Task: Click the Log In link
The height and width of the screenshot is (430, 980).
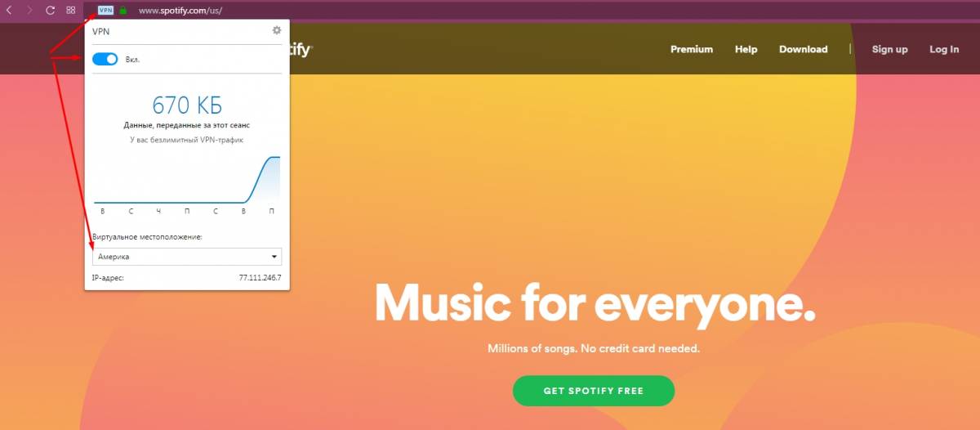Action: 944,49
